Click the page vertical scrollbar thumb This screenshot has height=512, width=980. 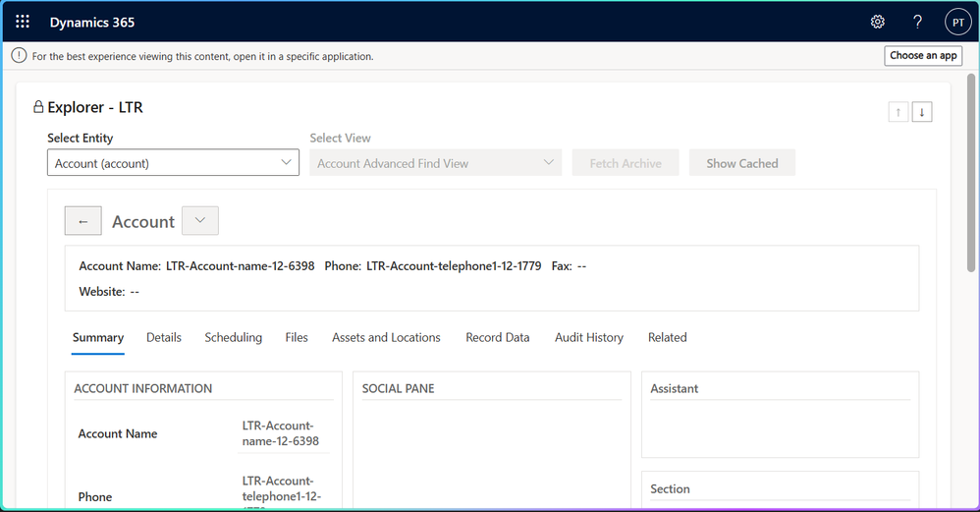click(x=970, y=173)
